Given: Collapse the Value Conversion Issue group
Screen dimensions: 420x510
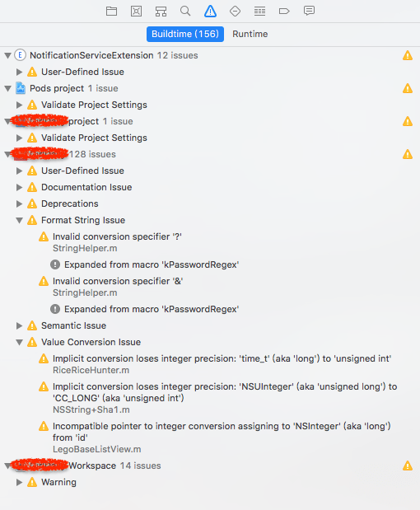Looking at the screenshot, I should pos(20,343).
